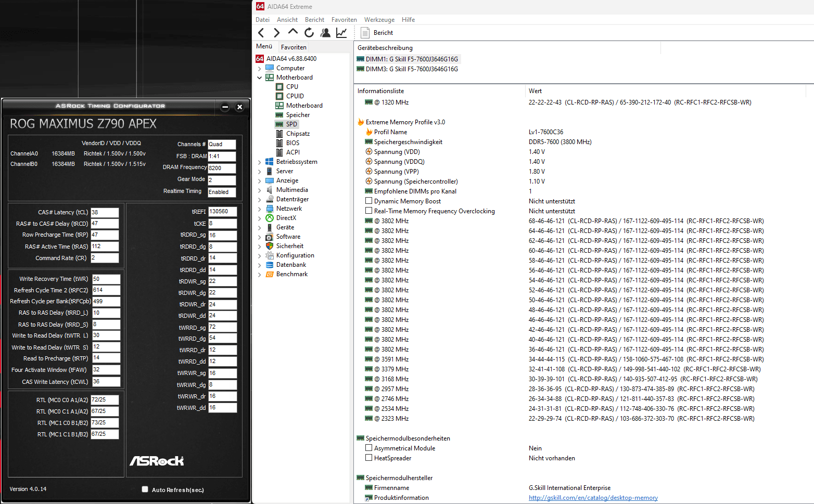This screenshot has width=814, height=504.
Task: Click the CAS# Latency (tCL) value field
Action: [105, 212]
